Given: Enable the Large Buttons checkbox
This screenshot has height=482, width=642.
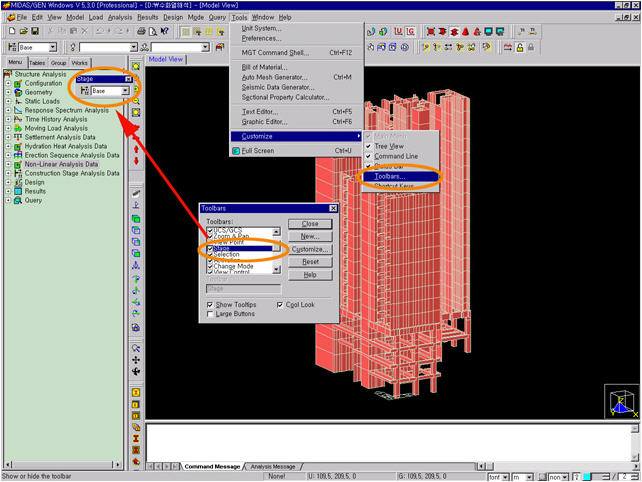Looking at the screenshot, I should tap(210, 314).
